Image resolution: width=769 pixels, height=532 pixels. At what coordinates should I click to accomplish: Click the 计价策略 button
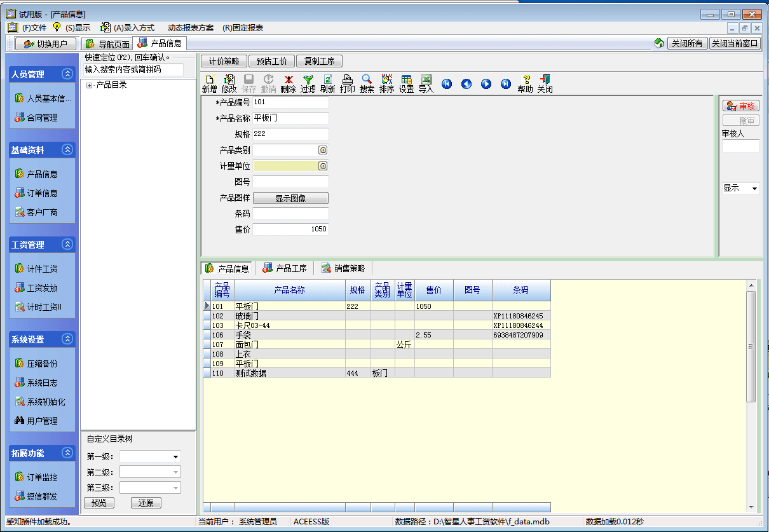(x=224, y=61)
